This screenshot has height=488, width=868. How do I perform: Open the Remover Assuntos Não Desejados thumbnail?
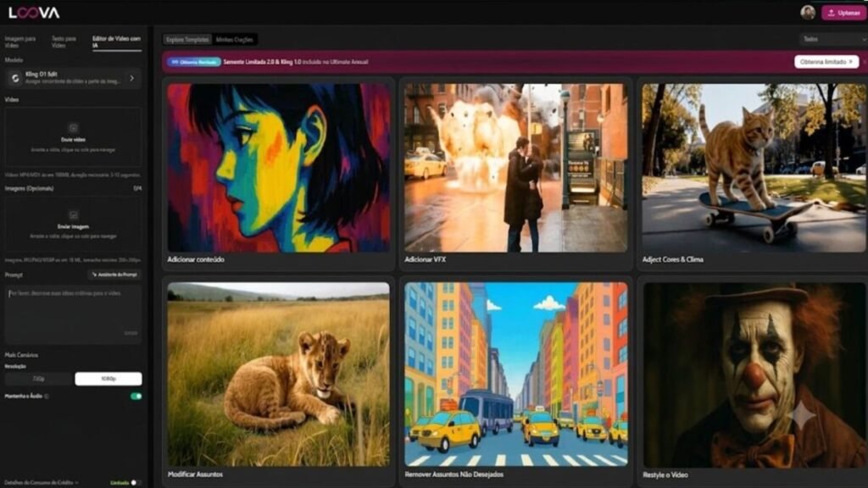click(x=516, y=374)
